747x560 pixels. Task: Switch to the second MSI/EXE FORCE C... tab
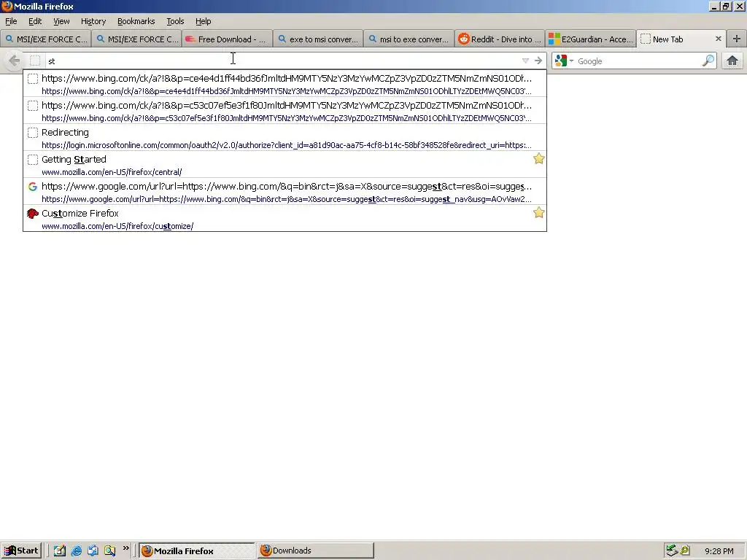136,39
